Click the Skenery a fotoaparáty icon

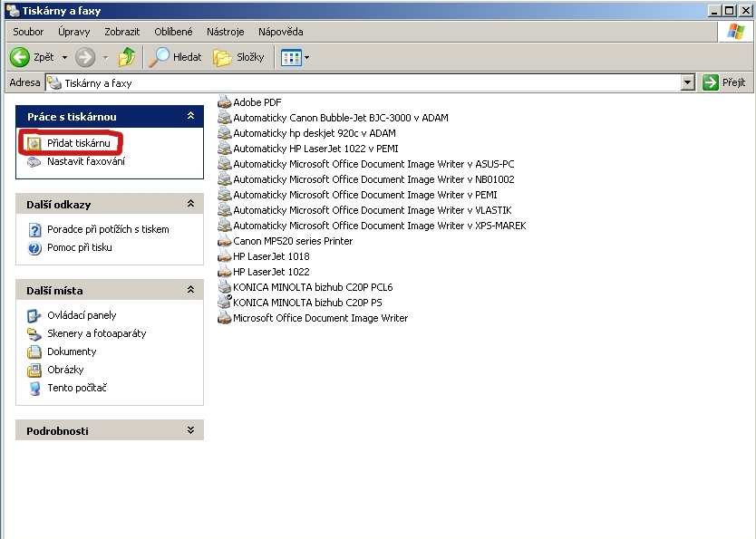click(34, 333)
